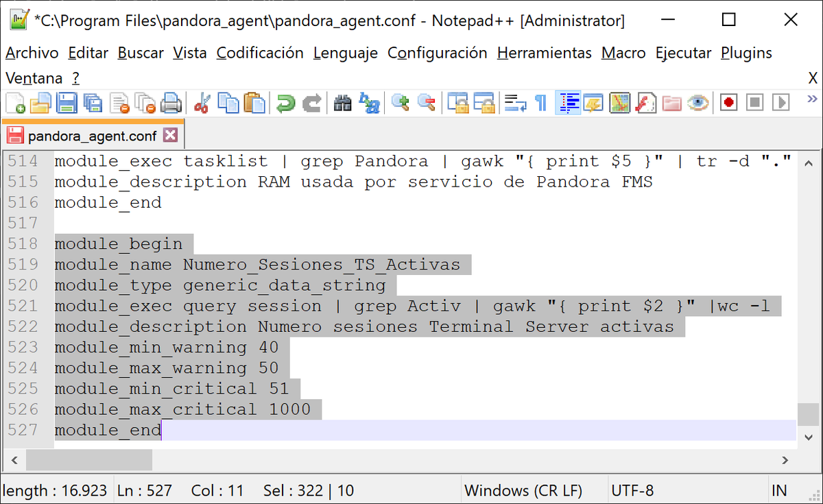Open the Configuración menu

(x=438, y=53)
